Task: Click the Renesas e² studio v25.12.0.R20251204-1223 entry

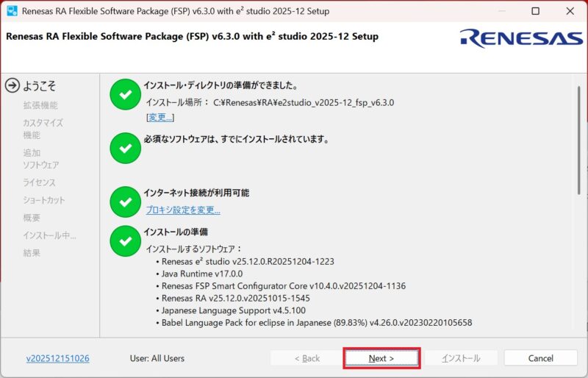Action: 248,261
